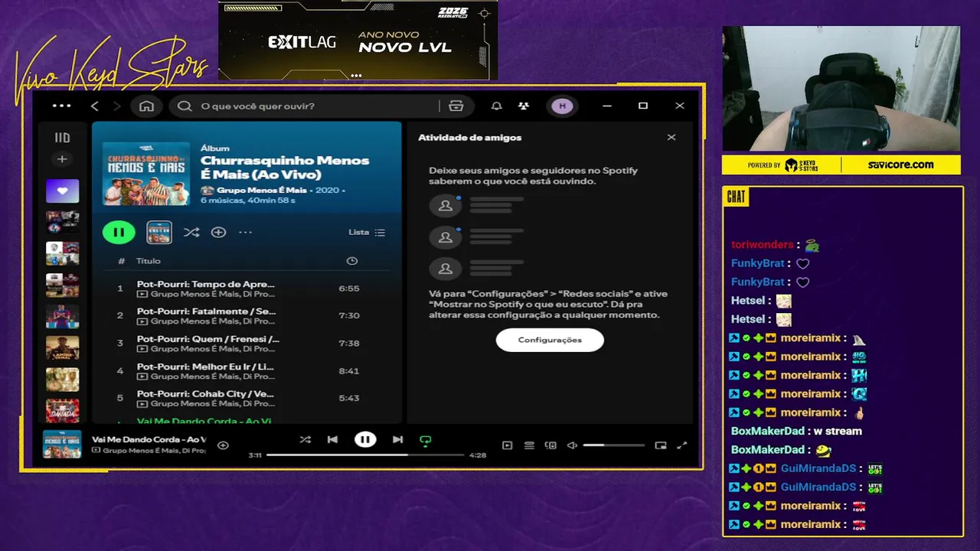
Task: Enter full screen with the expand icon
Action: tap(683, 445)
